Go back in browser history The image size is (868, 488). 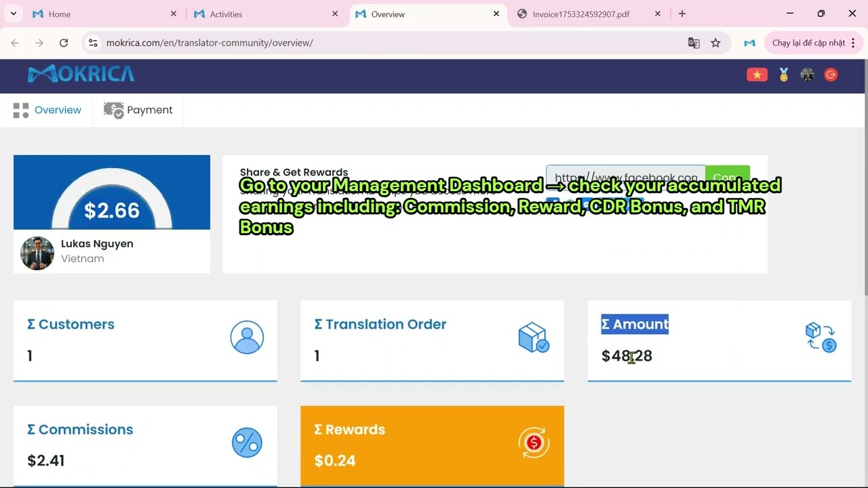[15, 43]
